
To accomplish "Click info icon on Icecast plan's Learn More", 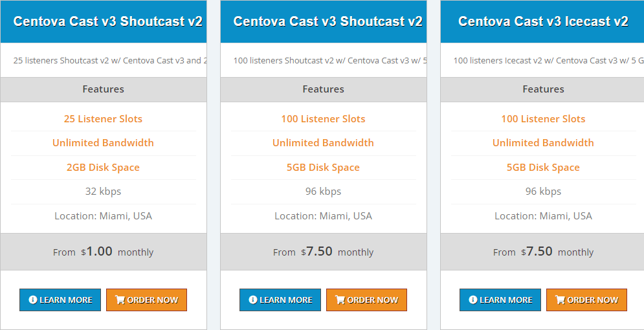I will [473, 300].
